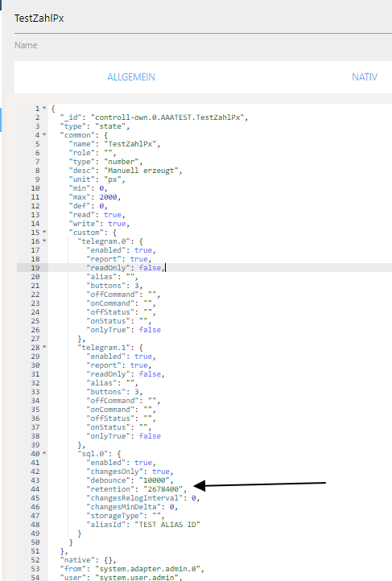Click the "write": true value
392x581 pixels.
117,224
